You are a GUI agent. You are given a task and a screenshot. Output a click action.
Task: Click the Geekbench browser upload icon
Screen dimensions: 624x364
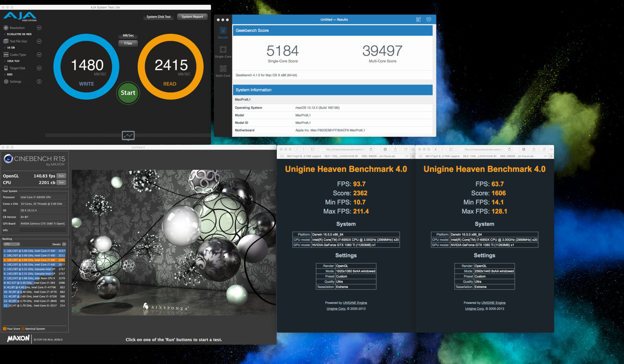click(x=418, y=20)
